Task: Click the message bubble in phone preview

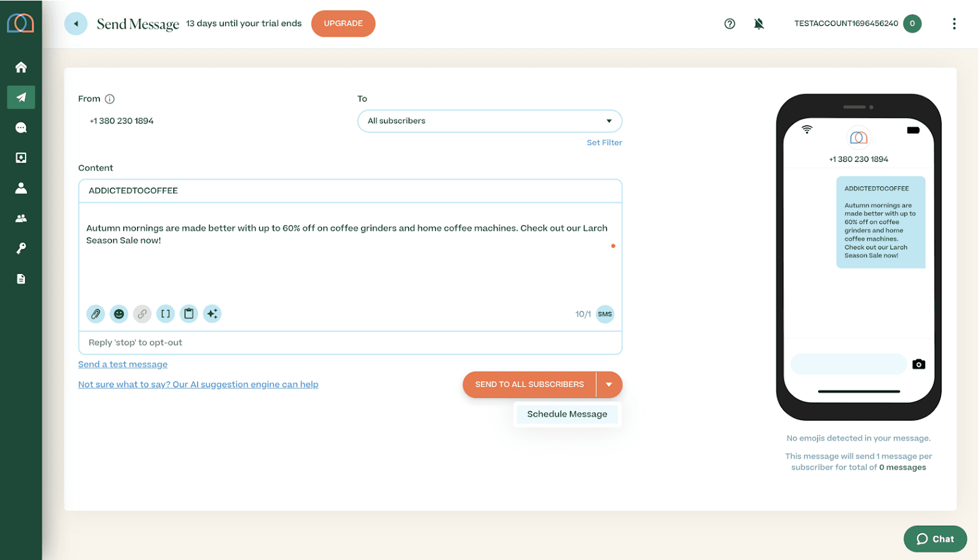Action: click(x=880, y=223)
